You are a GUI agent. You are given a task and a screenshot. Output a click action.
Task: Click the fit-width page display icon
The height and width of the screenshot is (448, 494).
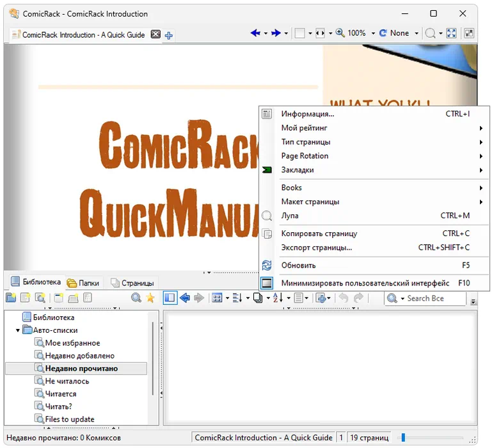[x=320, y=33]
